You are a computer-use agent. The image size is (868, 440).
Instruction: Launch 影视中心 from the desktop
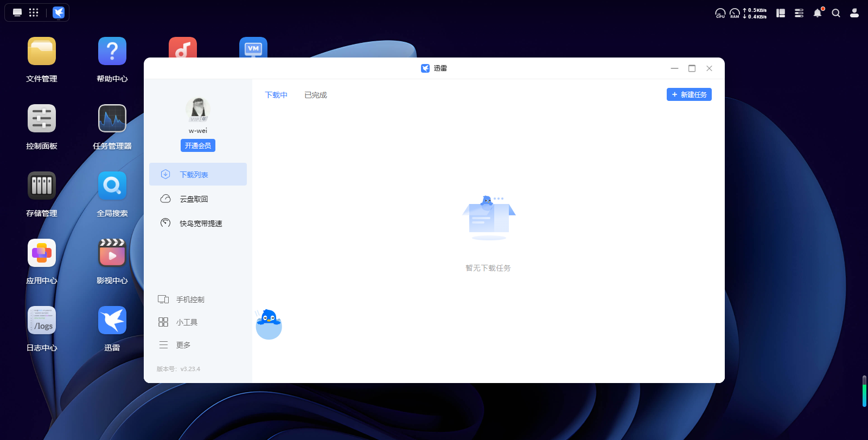point(112,253)
